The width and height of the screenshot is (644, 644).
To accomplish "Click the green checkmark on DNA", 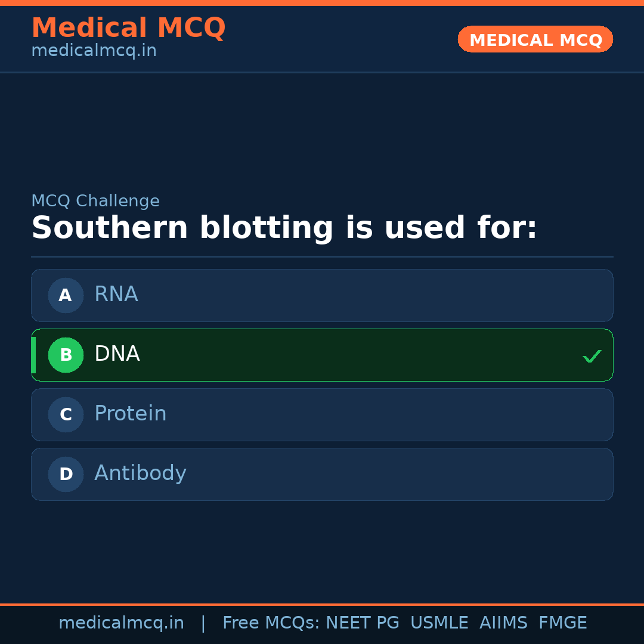I will [x=592, y=356].
